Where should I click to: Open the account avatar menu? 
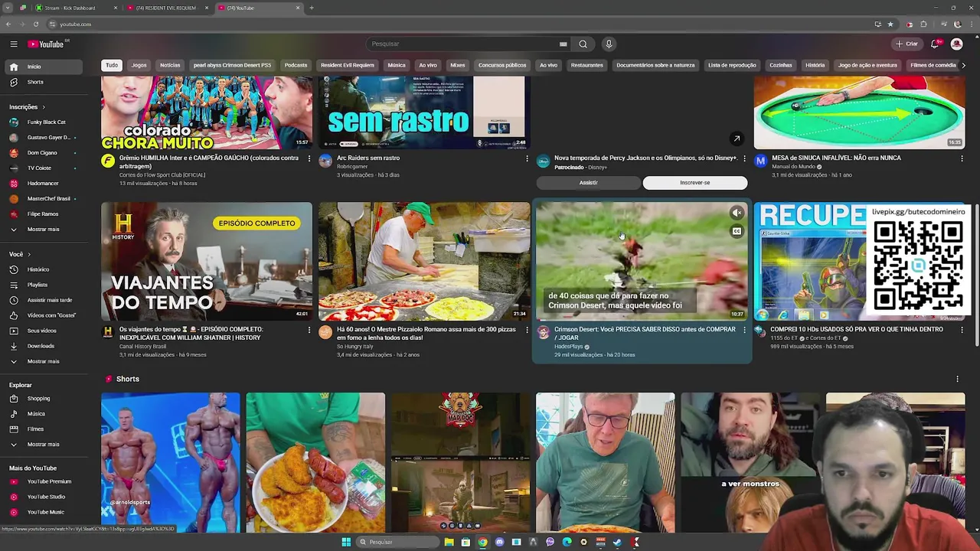(x=956, y=44)
